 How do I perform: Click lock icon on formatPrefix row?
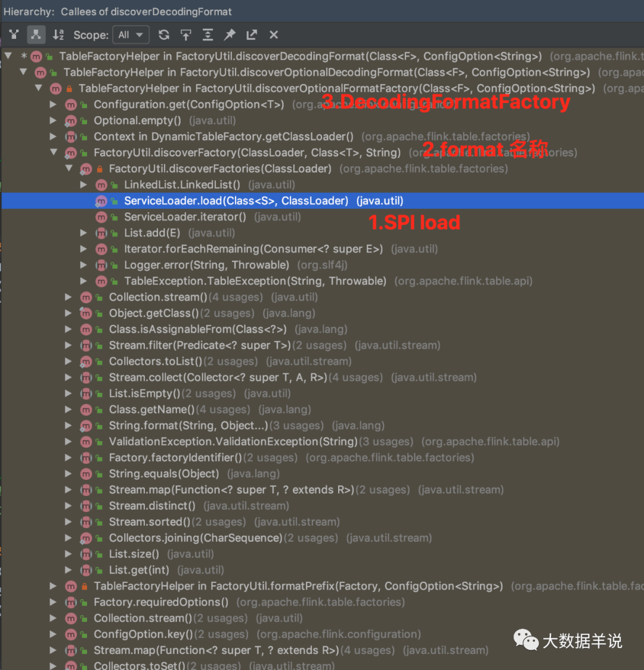(x=84, y=587)
